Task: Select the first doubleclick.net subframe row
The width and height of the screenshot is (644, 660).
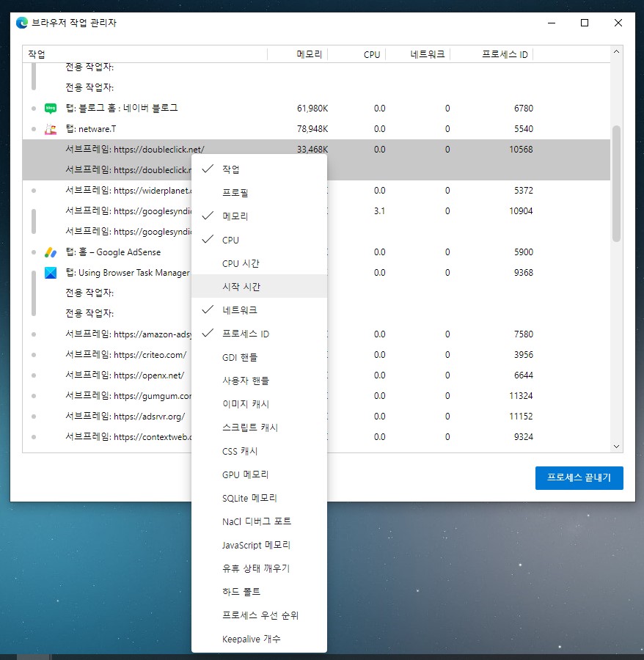Action: coord(316,150)
